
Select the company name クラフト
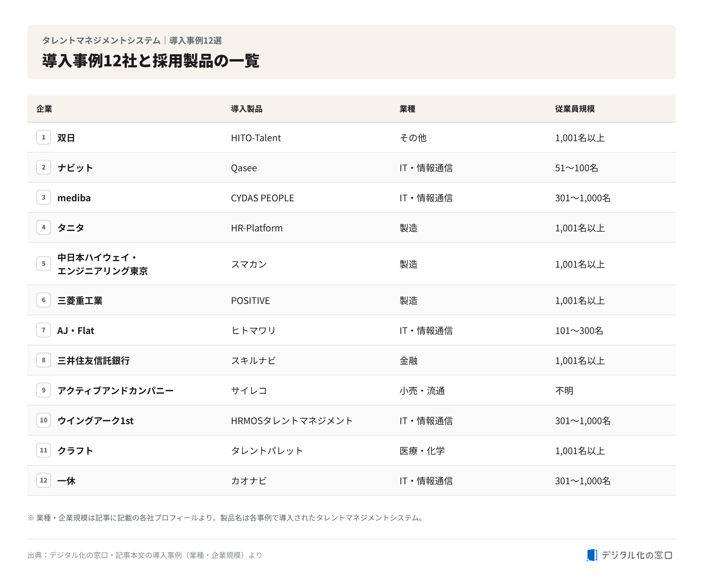pyautogui.click(x=75, y=451)
